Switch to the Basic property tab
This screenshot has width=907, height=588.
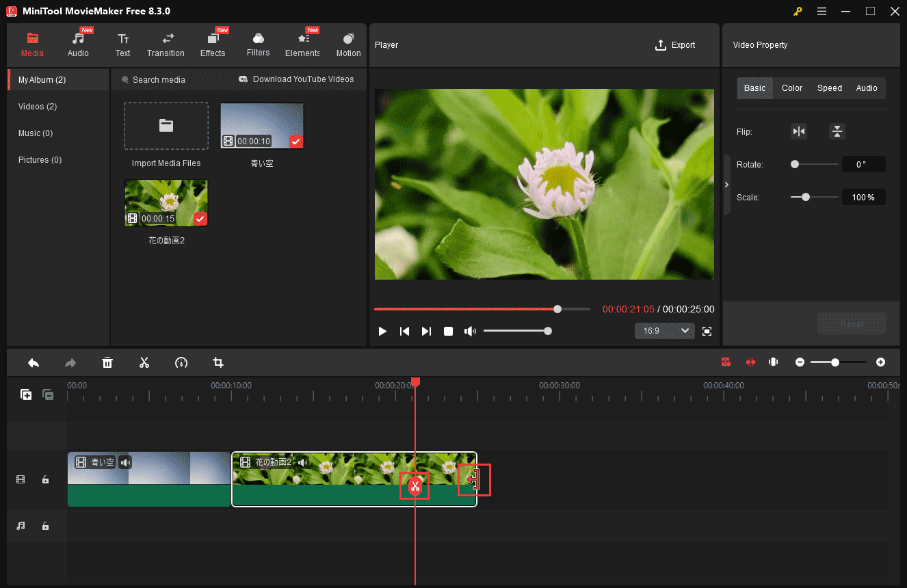point(754,88)
